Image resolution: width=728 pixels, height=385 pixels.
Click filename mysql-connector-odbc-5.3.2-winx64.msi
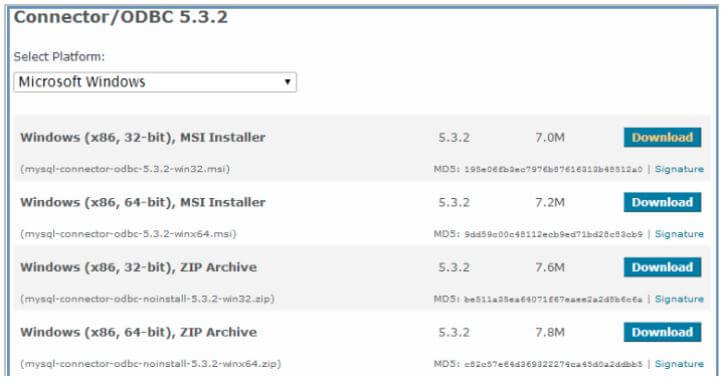pos(128,234)
